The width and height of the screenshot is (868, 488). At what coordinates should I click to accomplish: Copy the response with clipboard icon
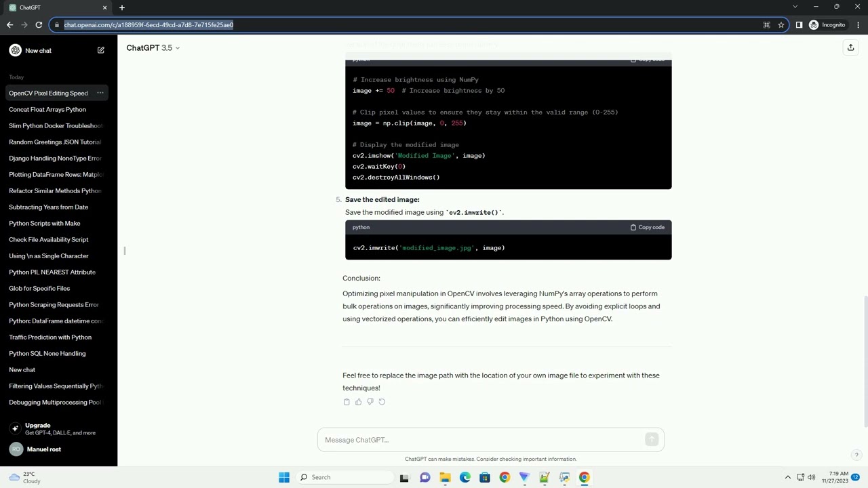[347, 402]
